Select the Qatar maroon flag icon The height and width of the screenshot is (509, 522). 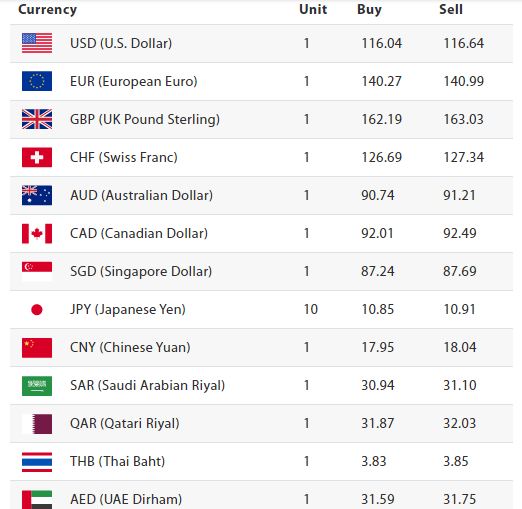pyautogui.click(x=37, y=424)
